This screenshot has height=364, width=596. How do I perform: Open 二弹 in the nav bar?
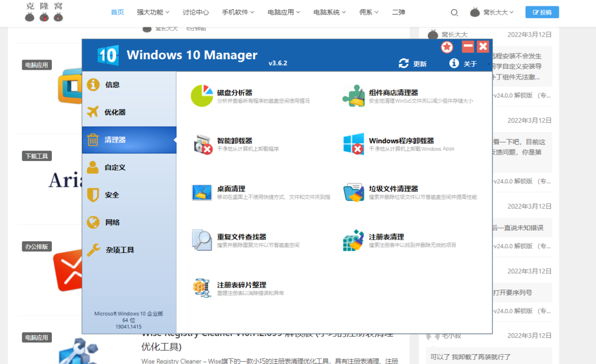point(398,12)
